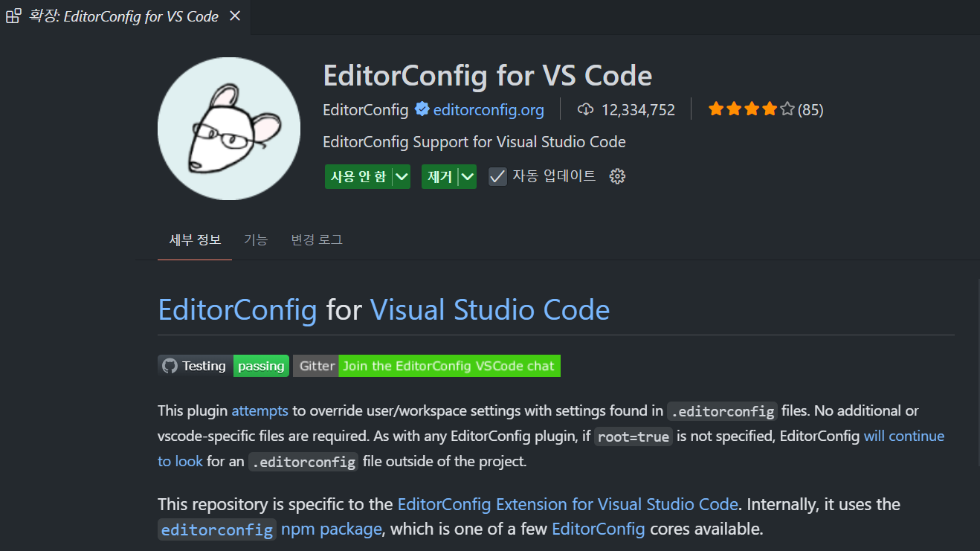Open the editorconfig npm package link

[270, 529]
